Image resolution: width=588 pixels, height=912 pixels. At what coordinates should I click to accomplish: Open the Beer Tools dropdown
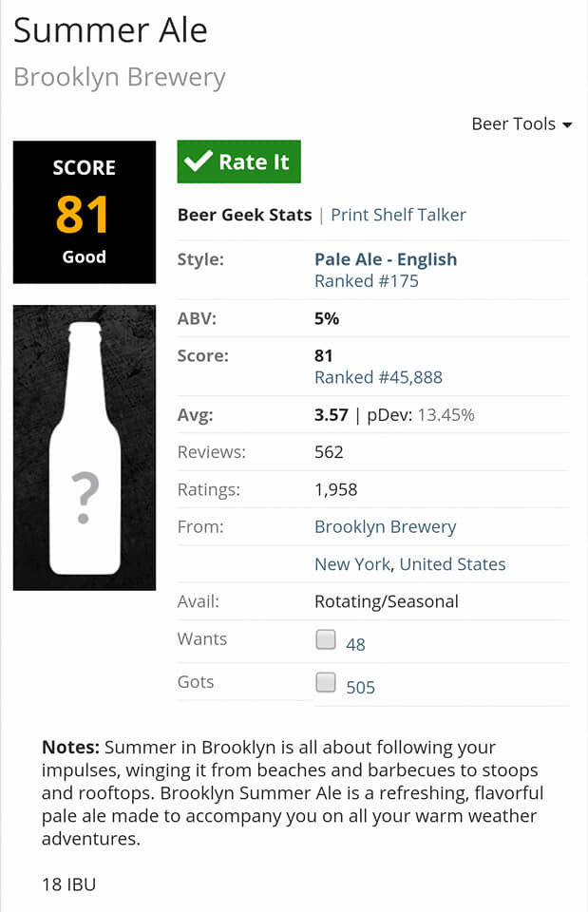tap(521, 124)
